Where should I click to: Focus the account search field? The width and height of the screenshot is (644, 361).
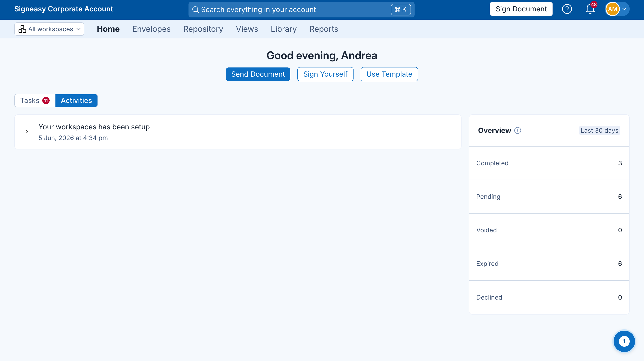pos(301,10)
